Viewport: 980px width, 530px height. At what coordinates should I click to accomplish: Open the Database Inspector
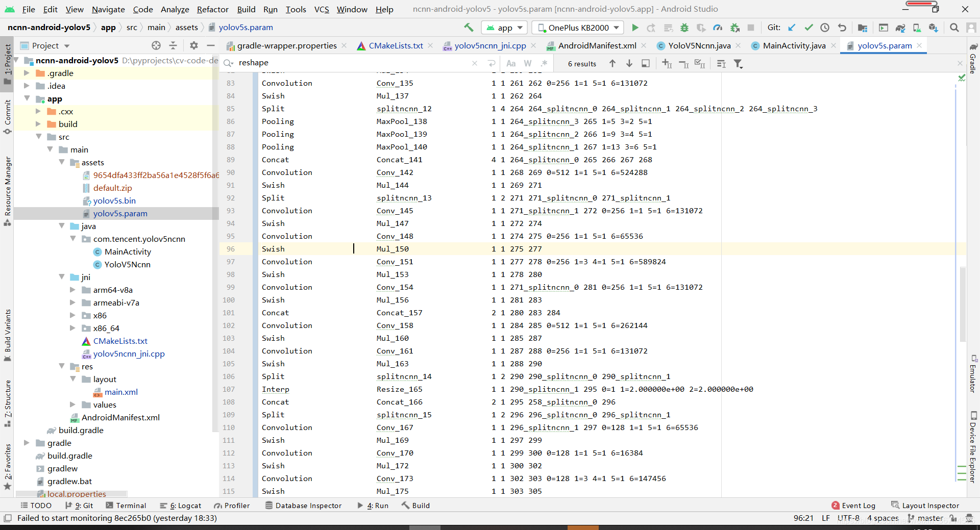303,506
